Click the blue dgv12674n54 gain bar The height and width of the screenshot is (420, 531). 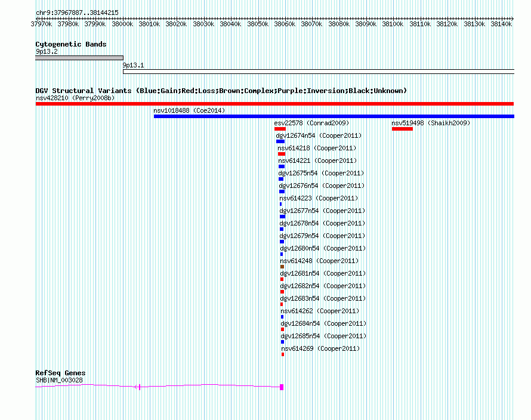(280, 141)
